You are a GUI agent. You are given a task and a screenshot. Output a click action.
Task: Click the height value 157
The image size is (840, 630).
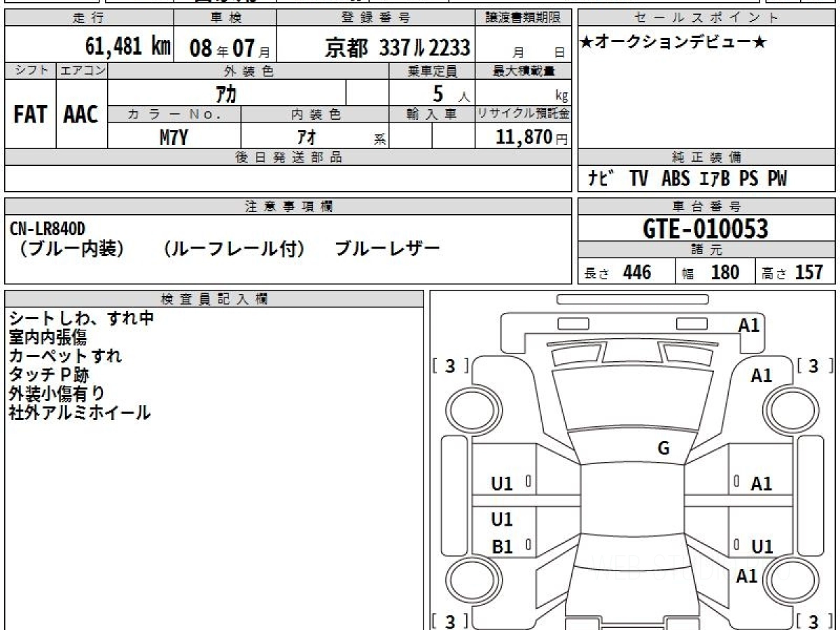coord(809,272)
